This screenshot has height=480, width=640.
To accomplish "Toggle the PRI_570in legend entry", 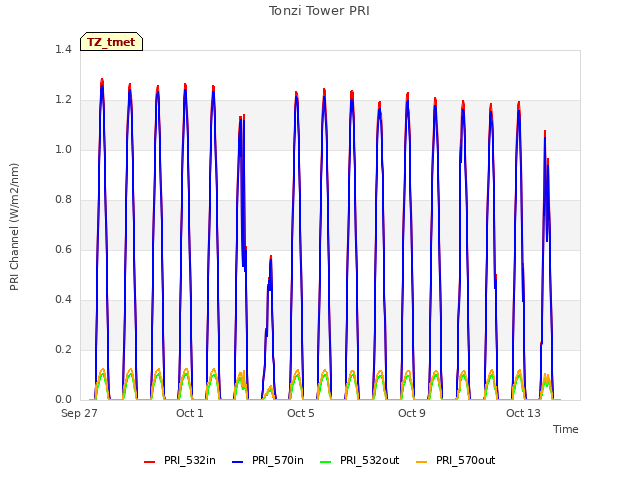I will click(268, 461).
